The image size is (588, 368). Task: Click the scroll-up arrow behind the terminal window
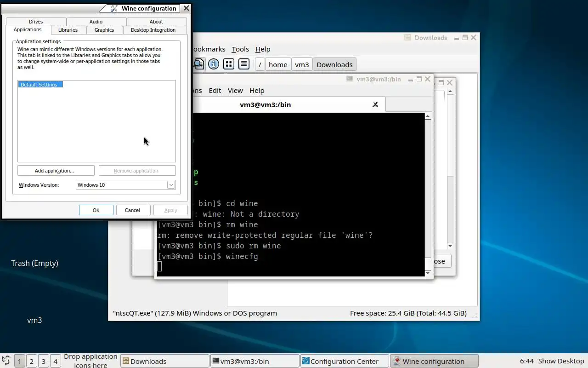[450, 92]
